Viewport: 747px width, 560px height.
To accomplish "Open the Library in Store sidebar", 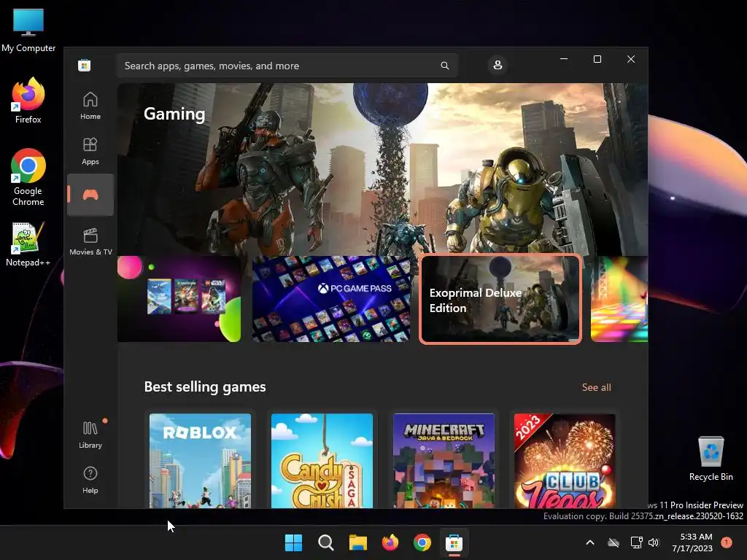I will 90,435.
